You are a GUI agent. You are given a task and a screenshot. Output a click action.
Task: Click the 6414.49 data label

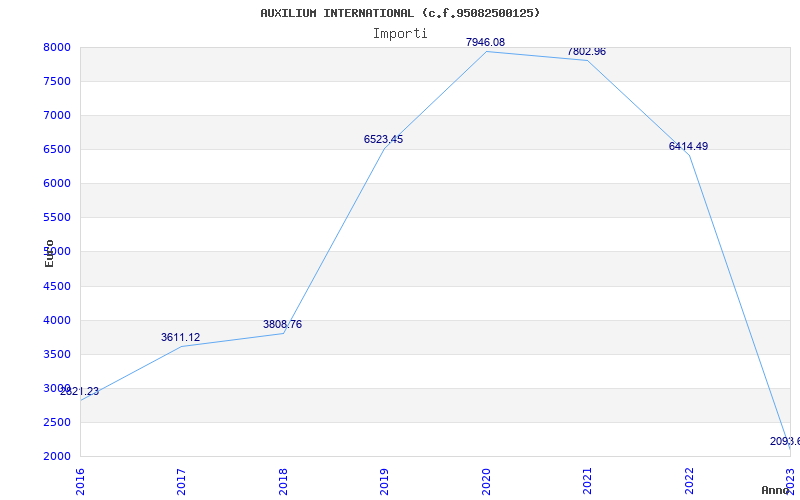pyautogui.click(x=688, y=146)
